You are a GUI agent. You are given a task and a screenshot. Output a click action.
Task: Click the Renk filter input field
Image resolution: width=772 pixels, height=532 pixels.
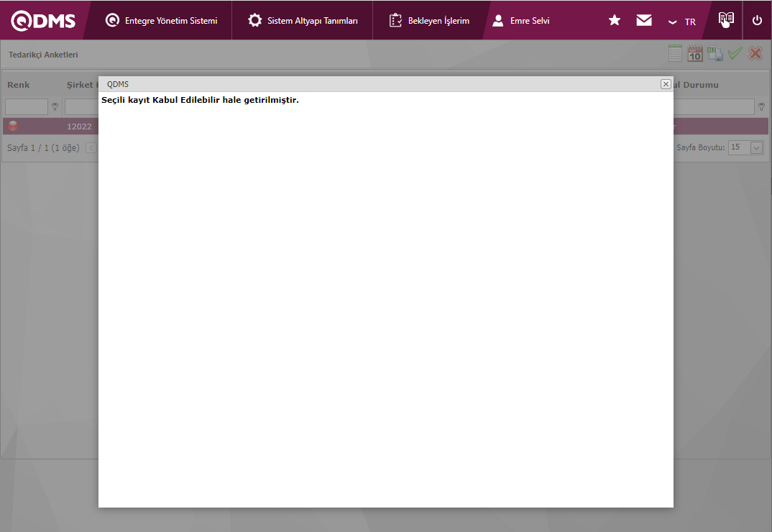tap(27, 106)
